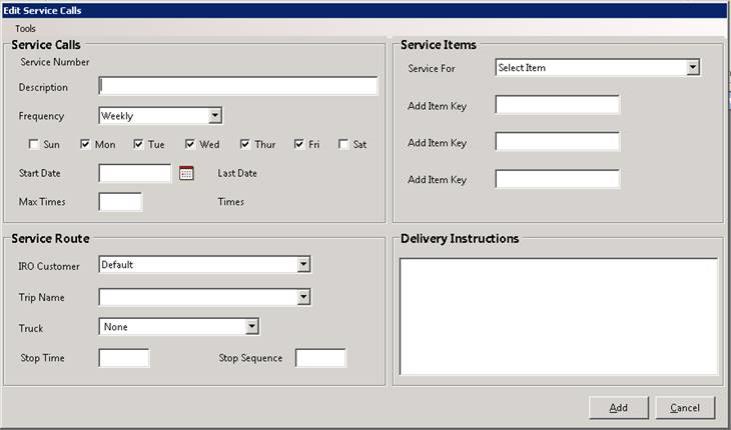Uncheck the Mon checkbox
This screenshot has width=731, height=430.
[86, 145]
